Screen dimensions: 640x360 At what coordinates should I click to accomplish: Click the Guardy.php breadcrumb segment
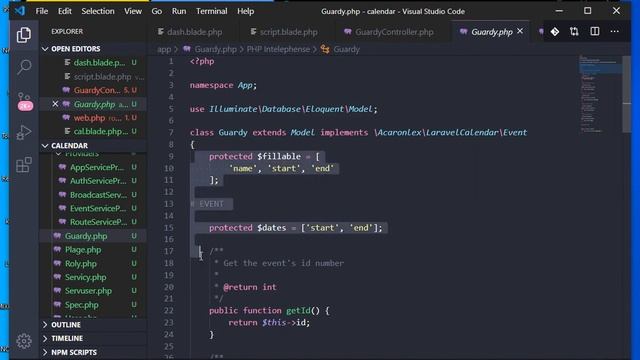point(215,49)
